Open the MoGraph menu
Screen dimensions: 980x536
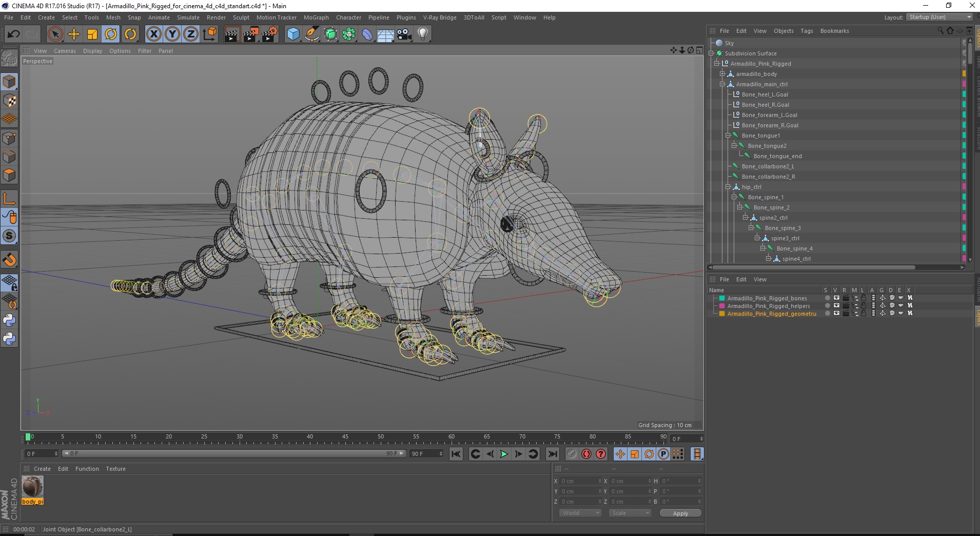pos(316,17)
